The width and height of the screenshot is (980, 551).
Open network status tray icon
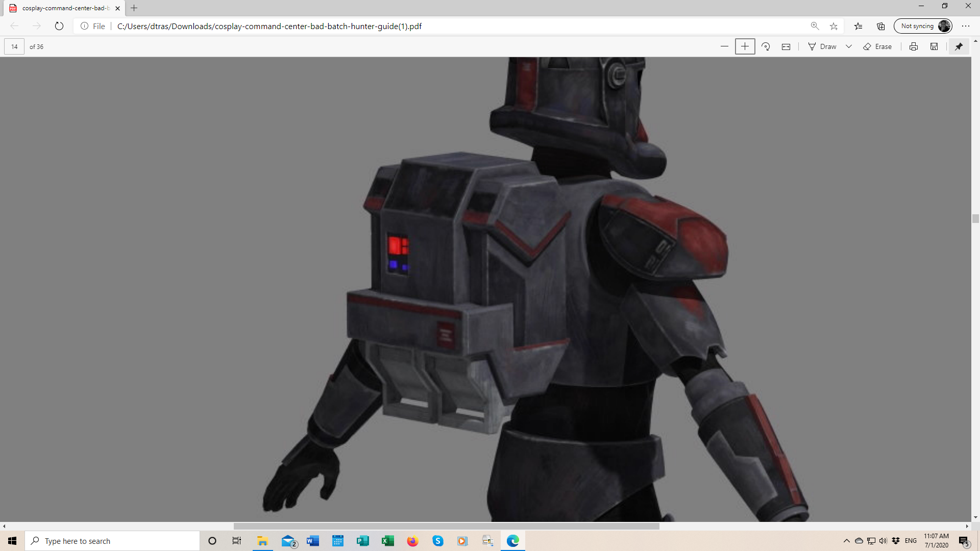point(871,541)
